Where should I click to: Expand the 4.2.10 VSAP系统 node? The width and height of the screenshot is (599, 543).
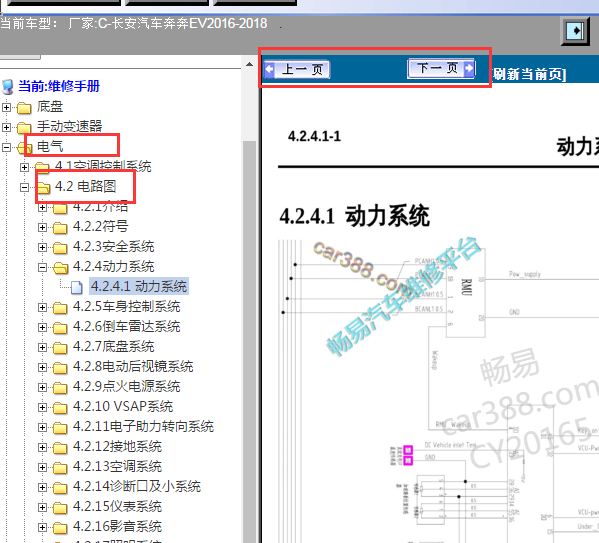click(x=42, y=407)
